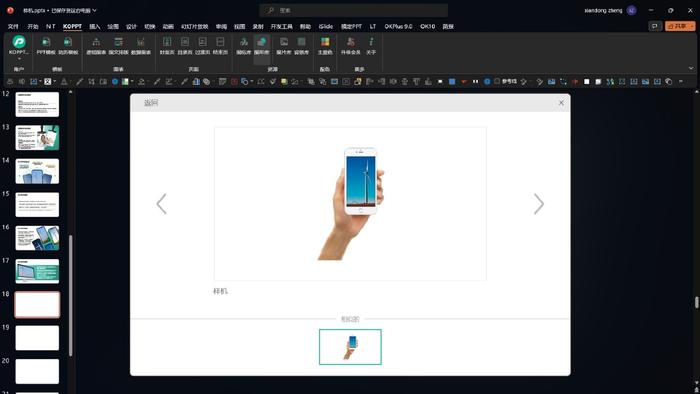700x394 pixels.
Task: Open the comments pane button
Action: click(654, 26)
